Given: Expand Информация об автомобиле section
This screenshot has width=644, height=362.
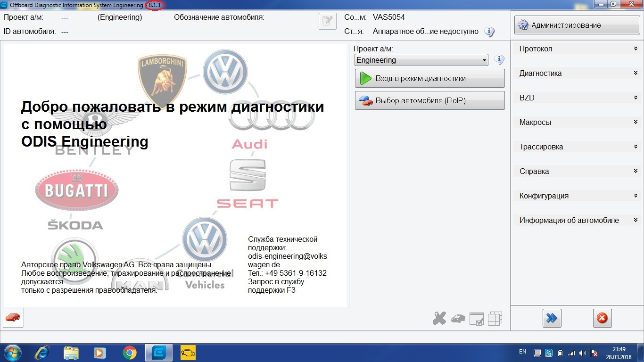Looking at the screenshot, I should [x=577, y=220].
